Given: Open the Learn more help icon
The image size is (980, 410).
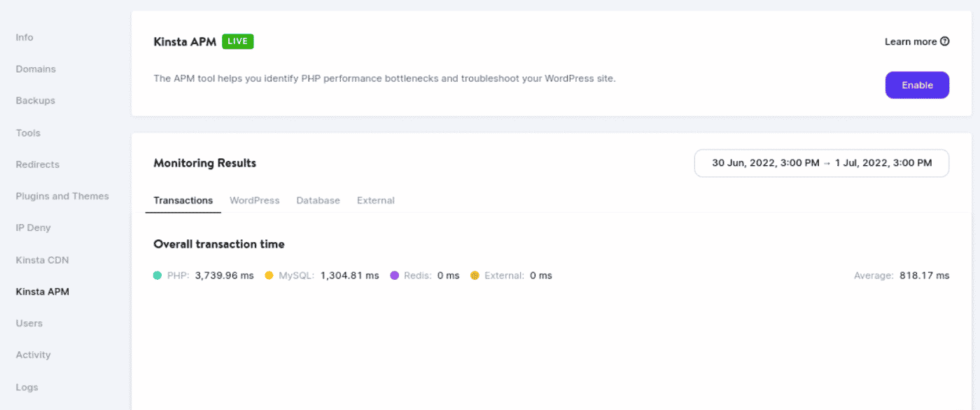Looking at the screenshot, I should [944, 41].
